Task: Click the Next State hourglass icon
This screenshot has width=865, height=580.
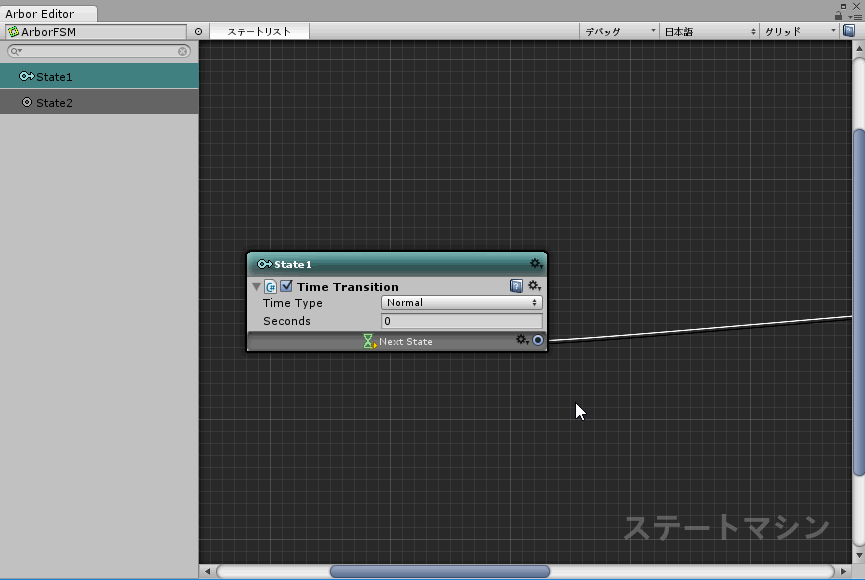Action: [x=368, y=340]
